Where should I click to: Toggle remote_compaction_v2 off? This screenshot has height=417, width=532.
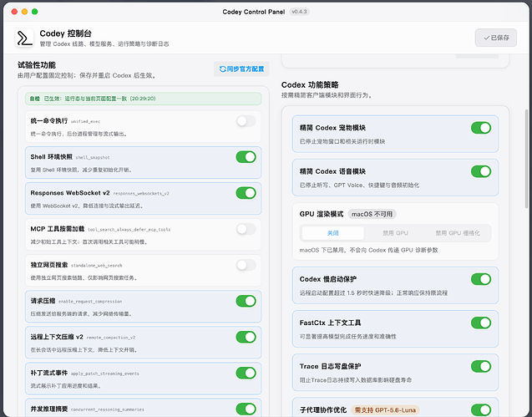pyautogui.click(x=246, y=337)
